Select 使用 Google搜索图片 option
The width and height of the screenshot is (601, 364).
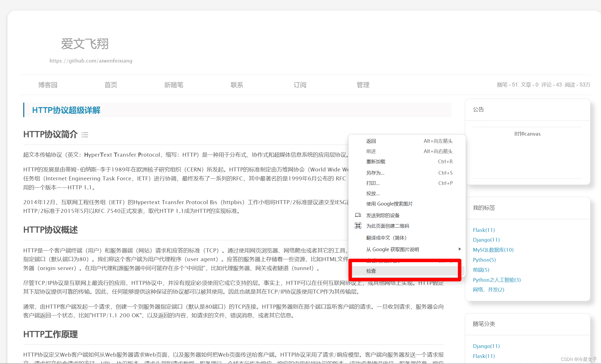pyautogui.click(x=389, y=204)
